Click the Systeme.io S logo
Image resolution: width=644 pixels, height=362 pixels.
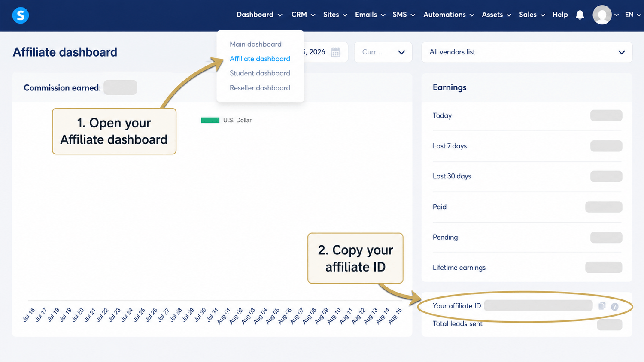pyautogui.click(x=21, y=15)
